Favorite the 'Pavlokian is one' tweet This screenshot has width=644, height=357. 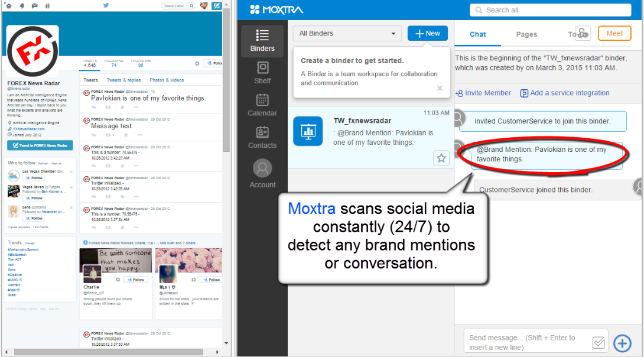point(122,107)
